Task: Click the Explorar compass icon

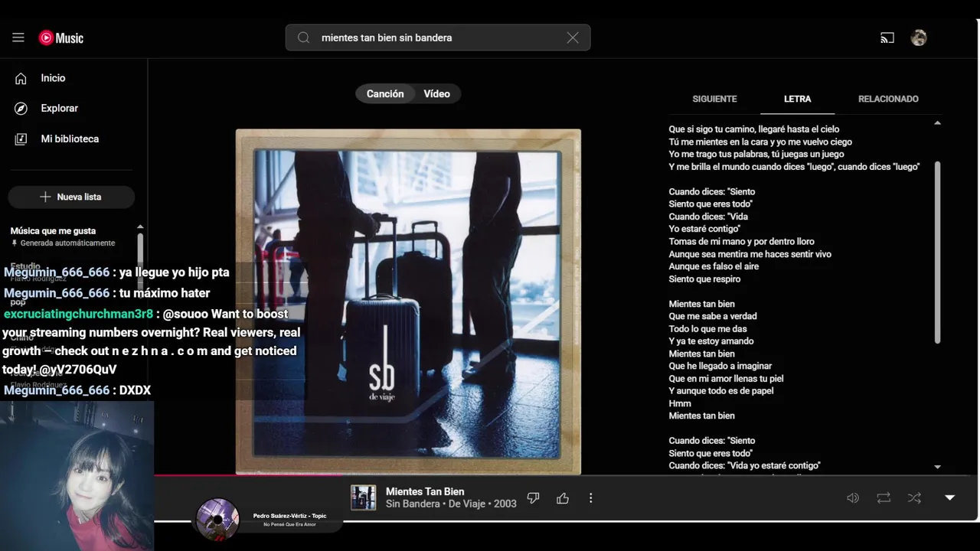Action: pyautogui.click(x=21, y=109)
